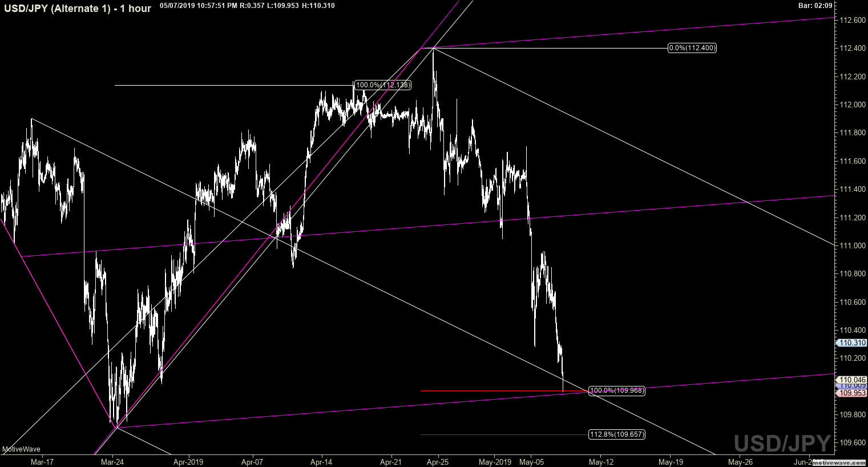Image resolution: width=868 pixels, height=467 pixels.
Task: Select the 111.200 price axis label
Action: pos(853,218)
